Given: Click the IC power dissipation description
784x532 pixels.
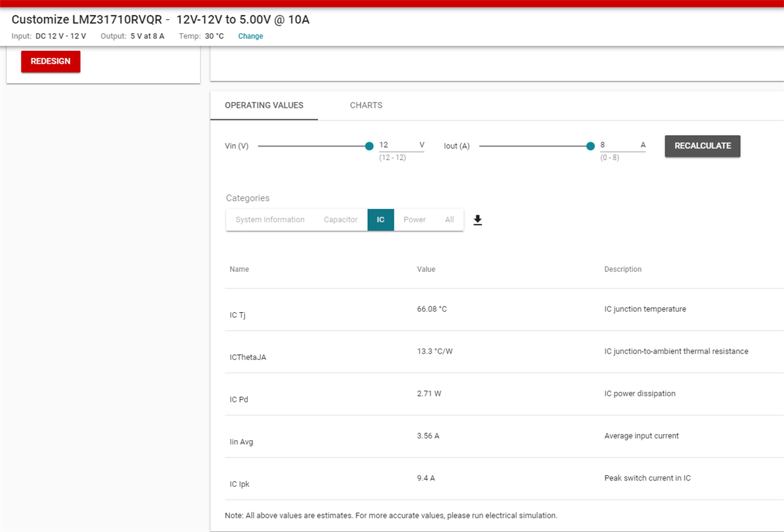Looking at the screenshot, I should pos(640,394).
